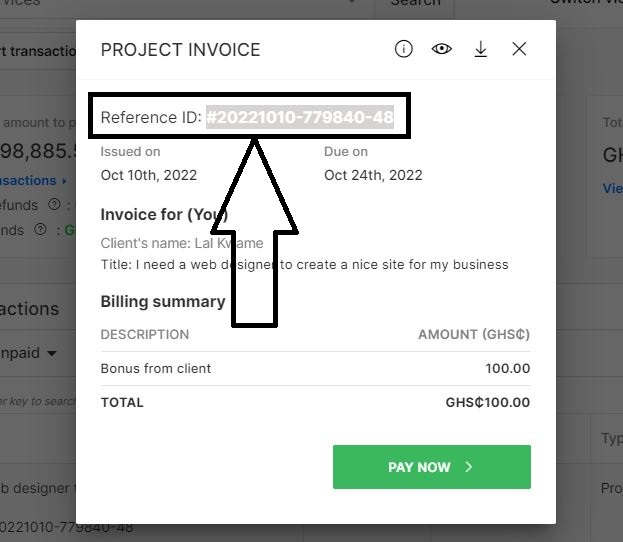
Task: Click the transaction search input field
Action: (37, 401)
